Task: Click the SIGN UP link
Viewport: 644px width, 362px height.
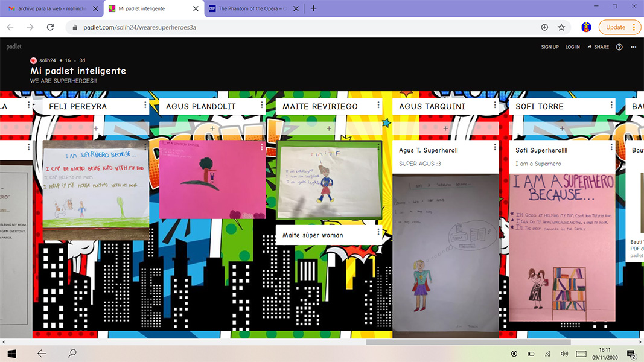Action: click(550, 47)
